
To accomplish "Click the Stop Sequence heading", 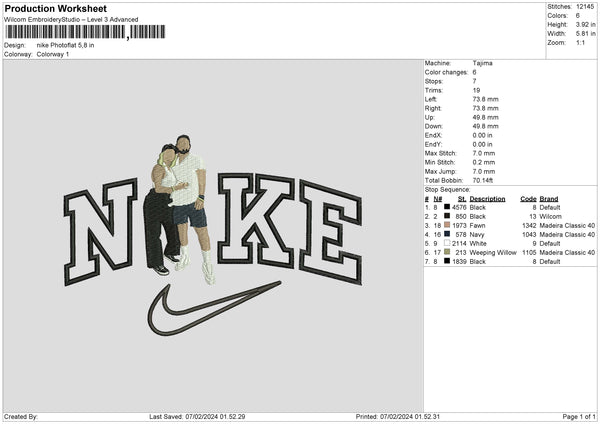I will [x=447, y=190].
